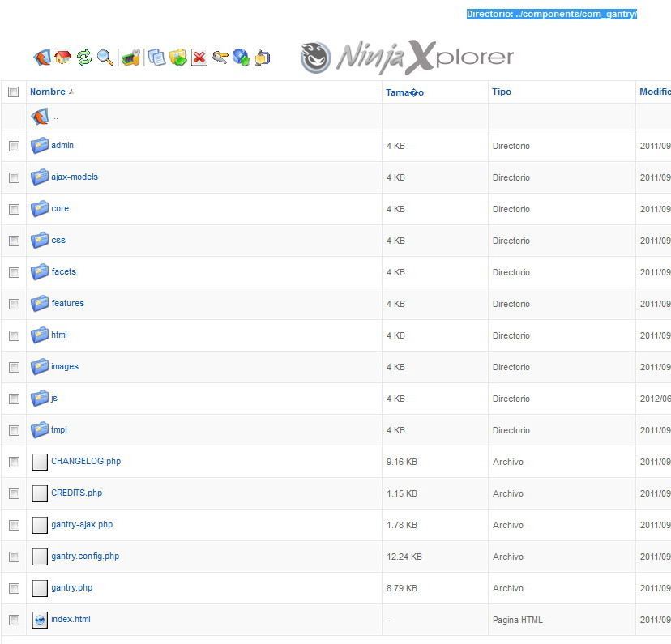This screenshot has width=671, height=644.
Task: Sort by the Tipo column header
Action: coord(502,92)
